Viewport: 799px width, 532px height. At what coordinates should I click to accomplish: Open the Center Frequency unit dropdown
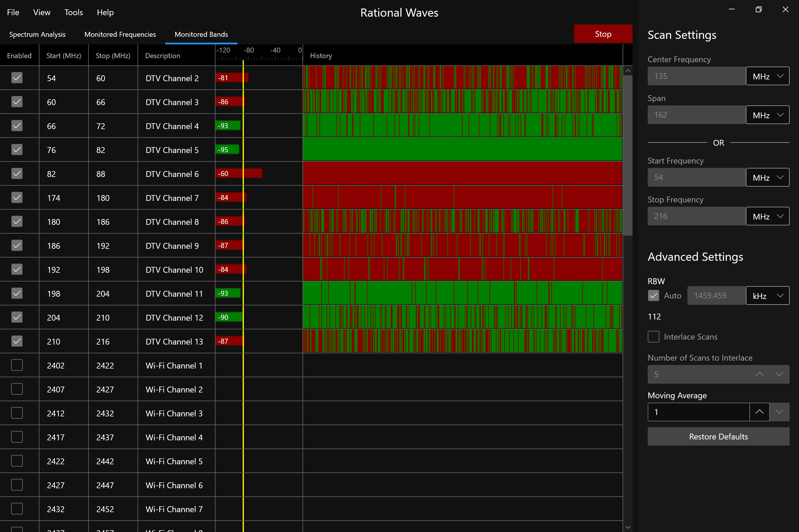[x=767, y=76]
